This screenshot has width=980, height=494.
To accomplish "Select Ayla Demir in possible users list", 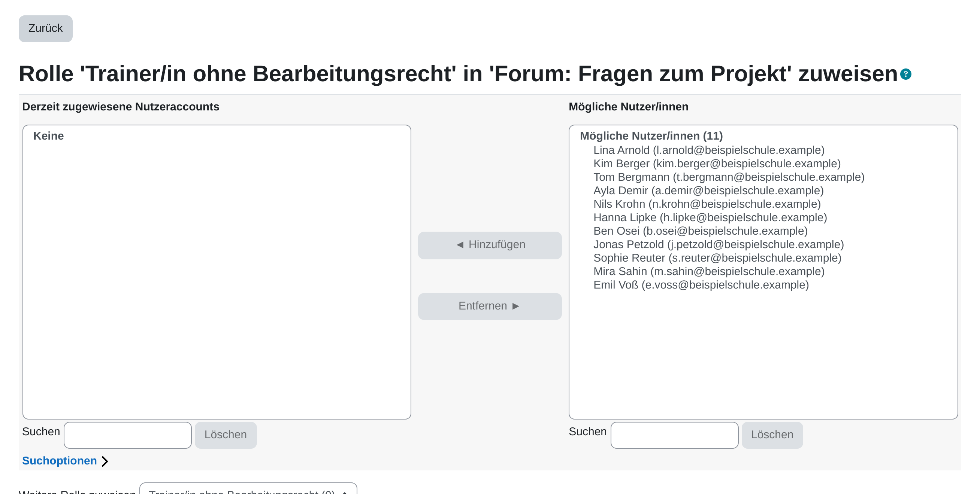I will pos(708,191).
